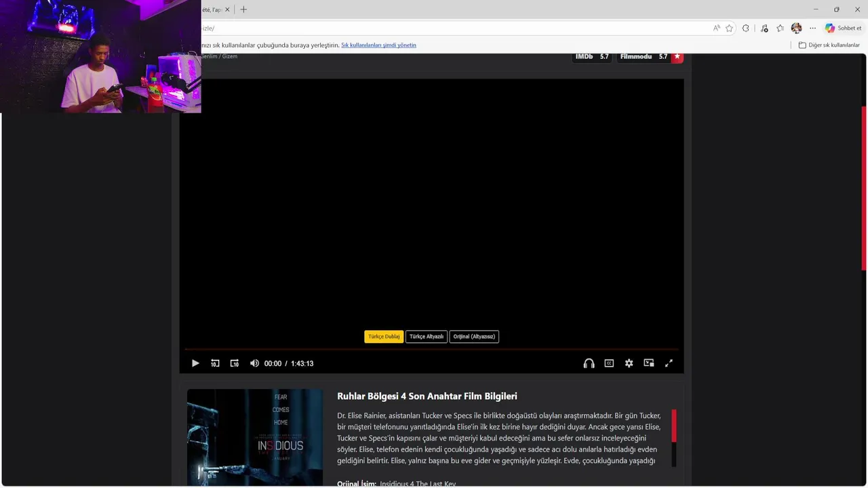Select Türkçe Altyazılı option

point(427,336)
